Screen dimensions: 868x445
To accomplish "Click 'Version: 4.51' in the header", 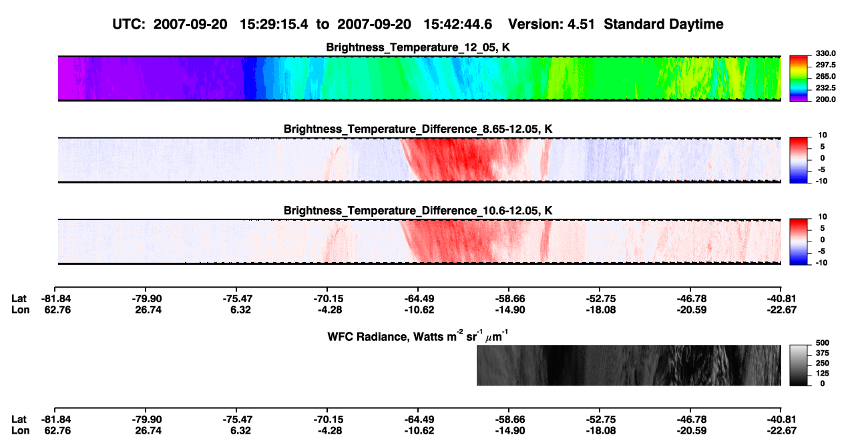I will [552, 25].
